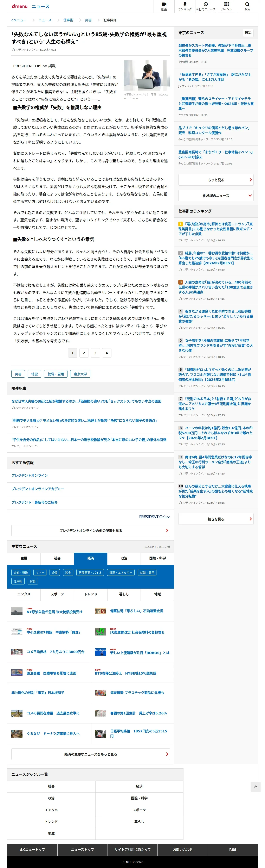Click お問い合わせ in footer
The height and width of the screenshot is (868, 265).
(x=183, y=849)
